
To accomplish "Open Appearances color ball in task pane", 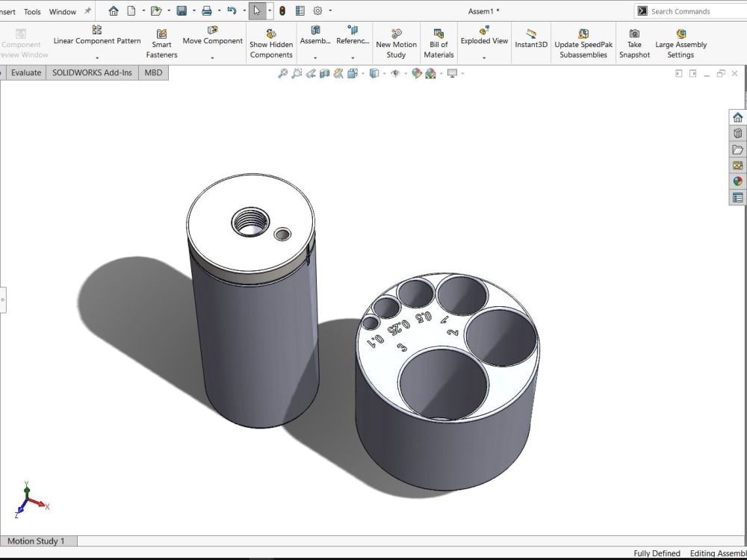I will pyautogui.click(x=738, y=181).
